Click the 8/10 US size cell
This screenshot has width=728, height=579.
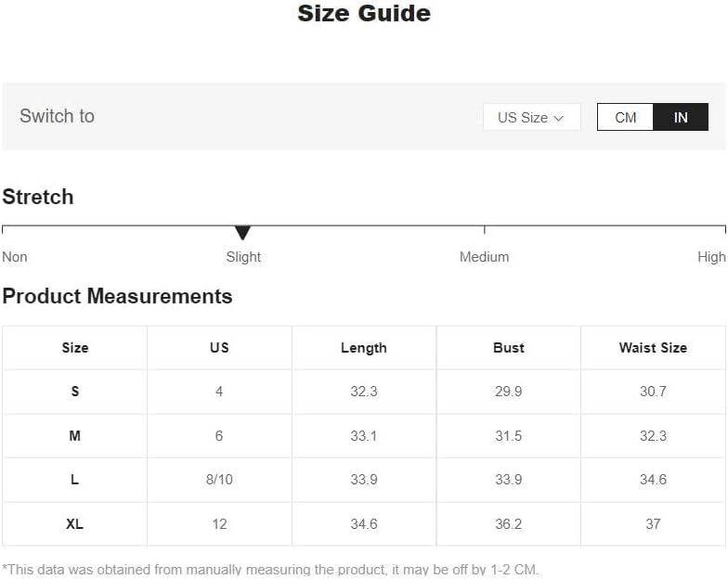click(219, 480)
